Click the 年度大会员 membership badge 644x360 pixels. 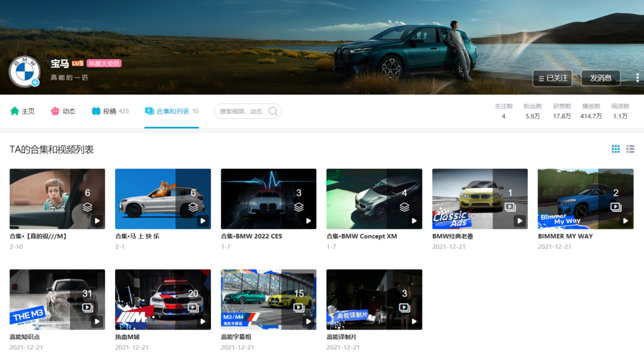pos(104,63)
